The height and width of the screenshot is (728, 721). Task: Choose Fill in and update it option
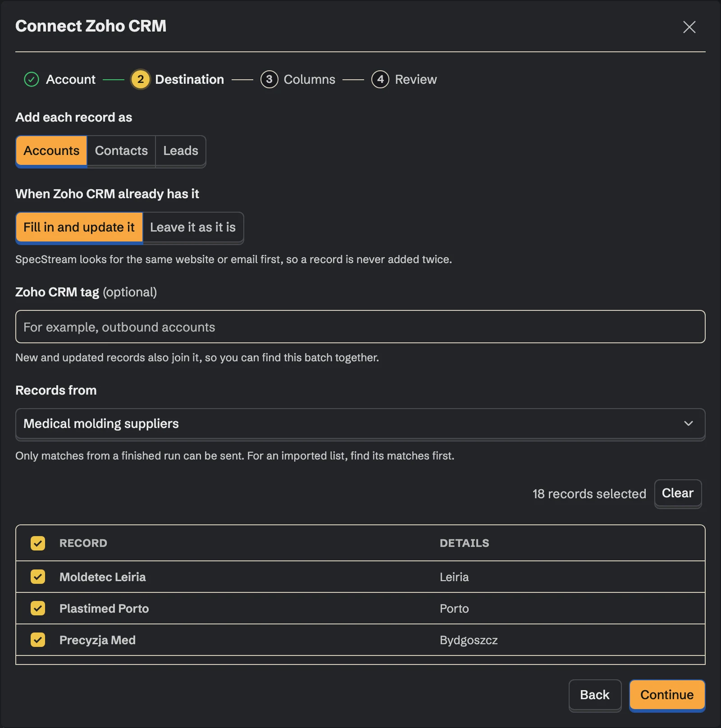point(79,227)
